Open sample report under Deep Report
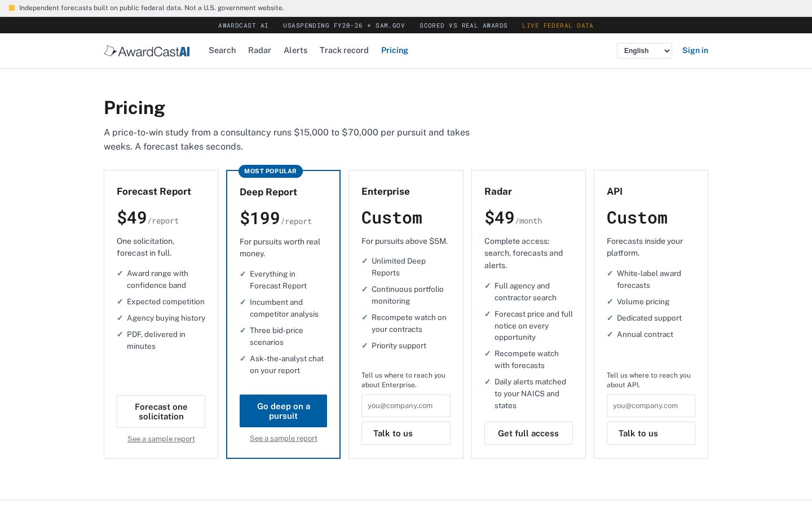This screenshot has height=508, width=812. (x=284, y=438)
